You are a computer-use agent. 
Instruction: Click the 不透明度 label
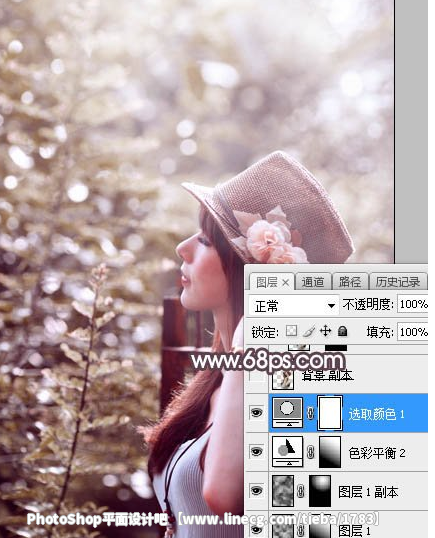pos(367,304)
